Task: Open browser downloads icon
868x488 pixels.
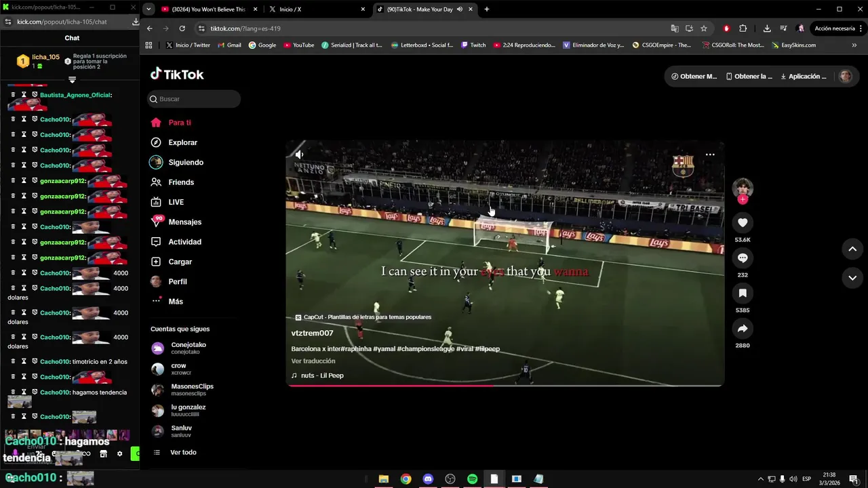Action: (x=767, y=28)
